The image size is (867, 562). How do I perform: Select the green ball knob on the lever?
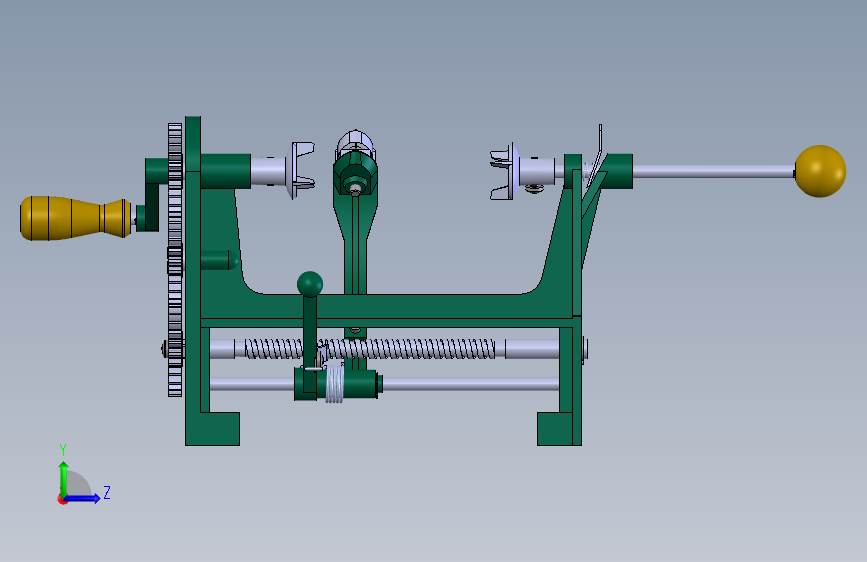[x=310, y=284]
